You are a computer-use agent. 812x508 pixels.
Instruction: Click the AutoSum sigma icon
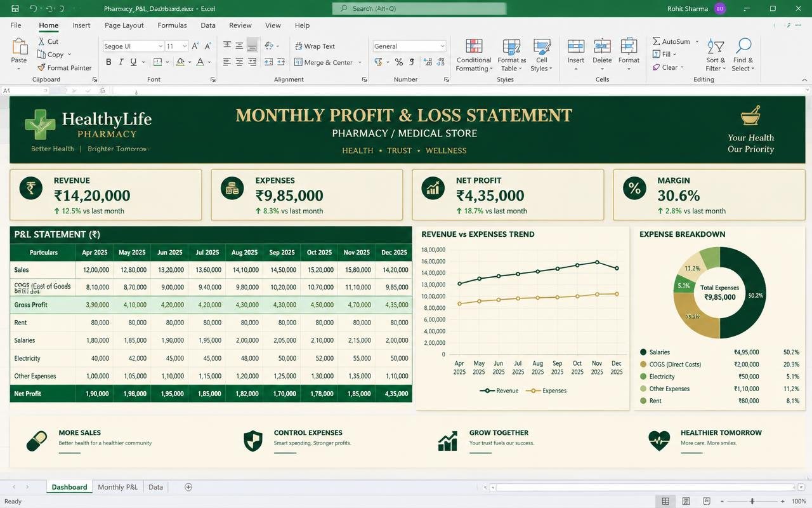(657, 41)
